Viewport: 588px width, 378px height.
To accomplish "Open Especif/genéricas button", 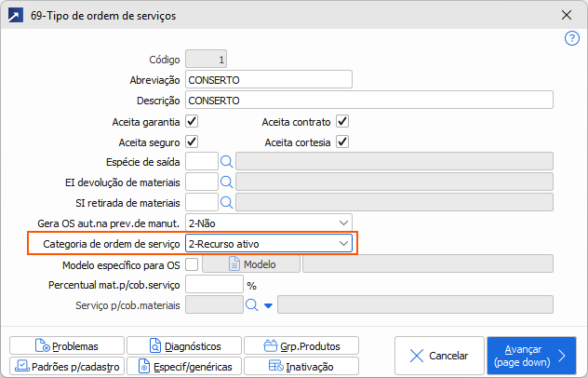I will click(x=184, y=366).
